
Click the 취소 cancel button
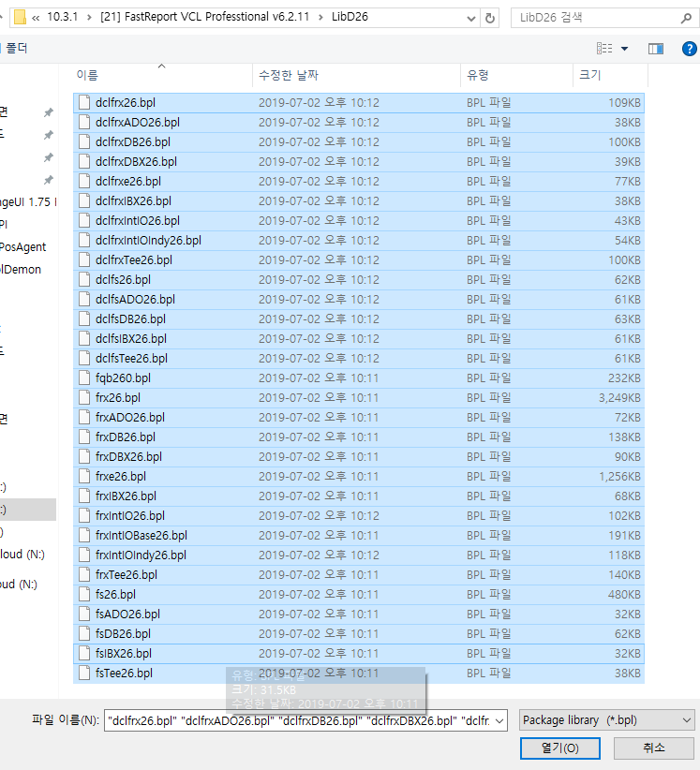tap(654, 748)
